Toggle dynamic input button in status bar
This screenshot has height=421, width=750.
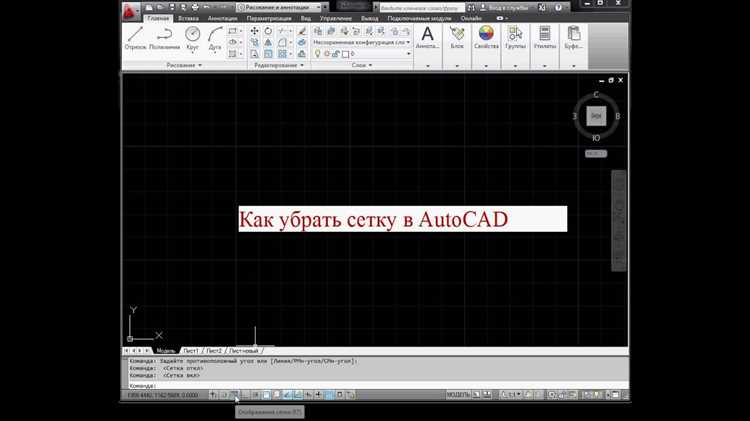point(309,395)
